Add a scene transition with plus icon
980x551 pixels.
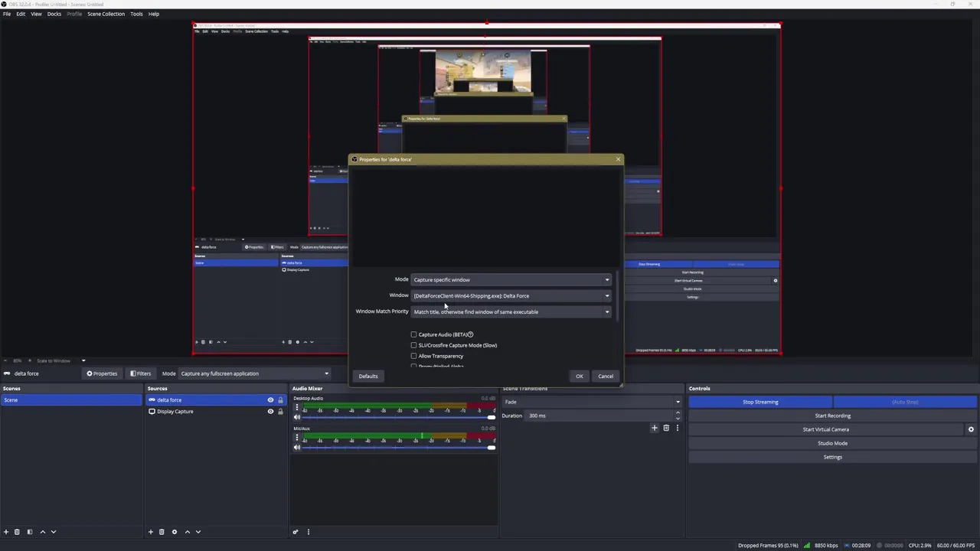[x=655, y=429]
